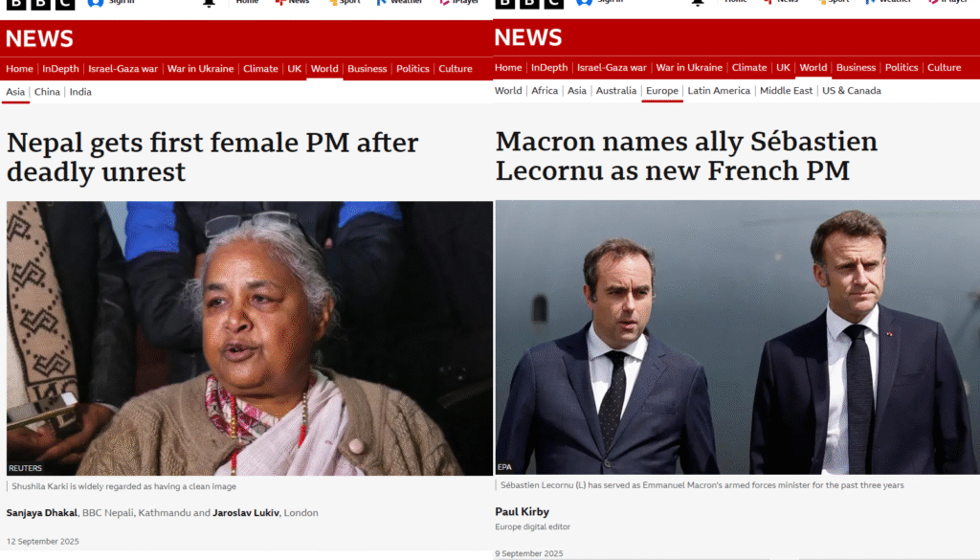
Task: Open notifications bell above the Nepal article
Action: pyautogui.click(x=210, y=3)
